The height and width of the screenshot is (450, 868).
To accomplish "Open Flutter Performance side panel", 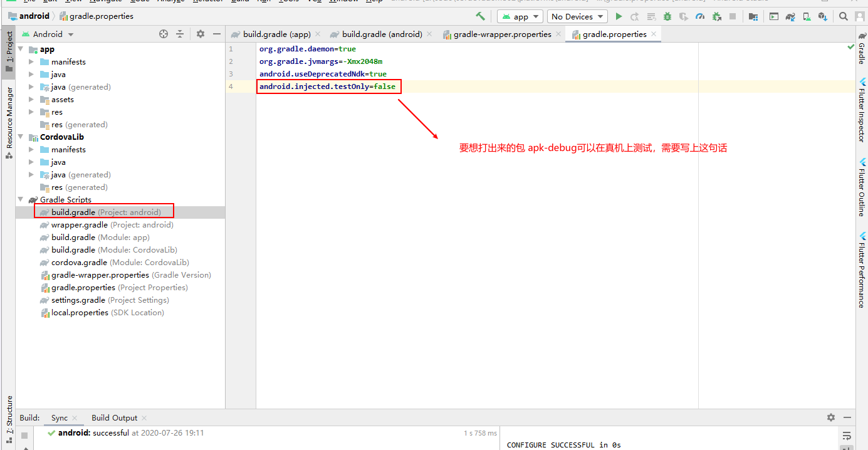I will click(862, 269).
